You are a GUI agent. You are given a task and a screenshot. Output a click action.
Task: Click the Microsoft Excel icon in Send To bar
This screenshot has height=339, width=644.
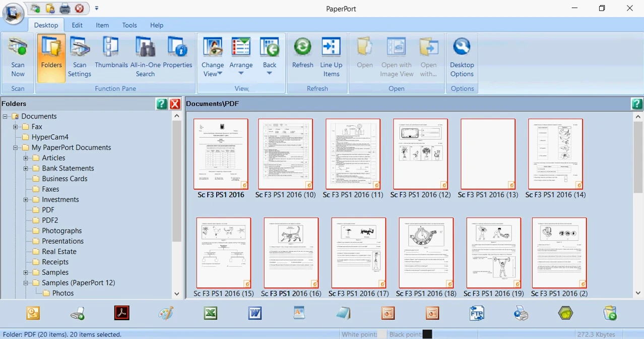click(x=210, y=313)
